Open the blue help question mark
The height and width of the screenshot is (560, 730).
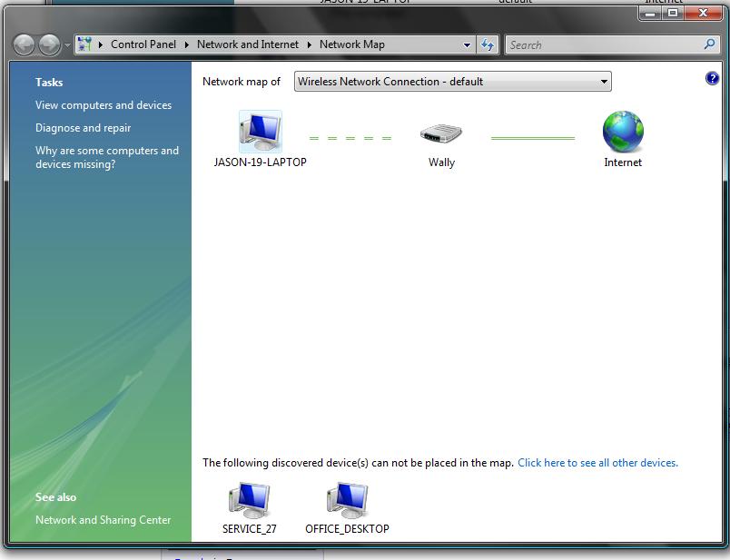[x=712, y=78]
